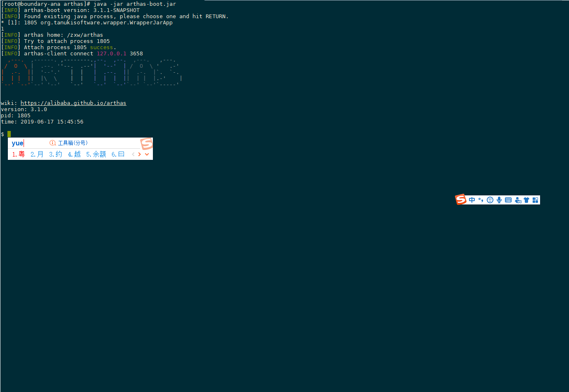Click '3.1.1-SNAPSHOT' version text

point(117,10)
